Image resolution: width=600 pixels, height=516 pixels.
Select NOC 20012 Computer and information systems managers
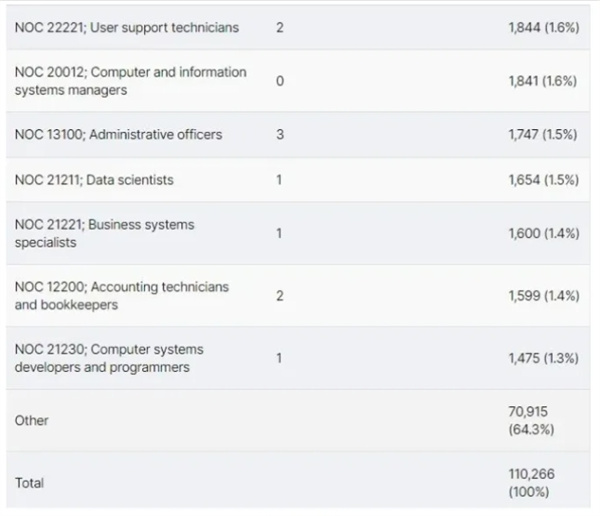pos(130,81)
